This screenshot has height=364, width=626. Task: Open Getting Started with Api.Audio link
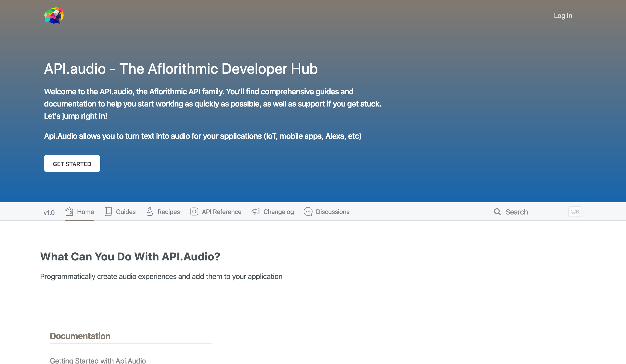98,360
